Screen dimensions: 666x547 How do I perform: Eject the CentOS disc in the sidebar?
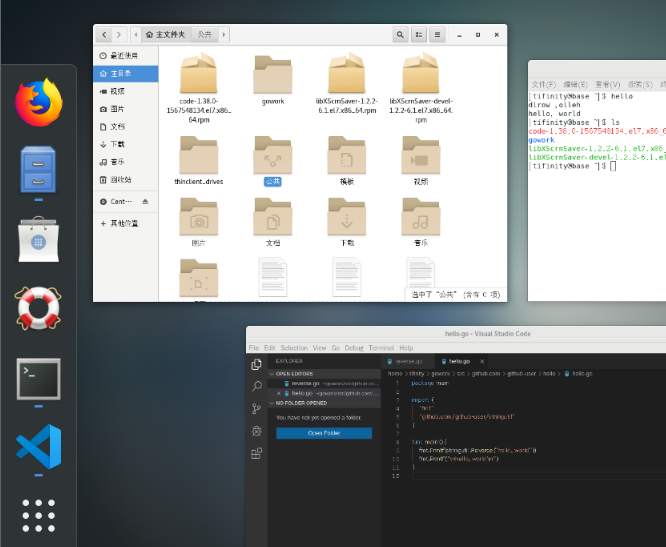[x=145, y=201]
